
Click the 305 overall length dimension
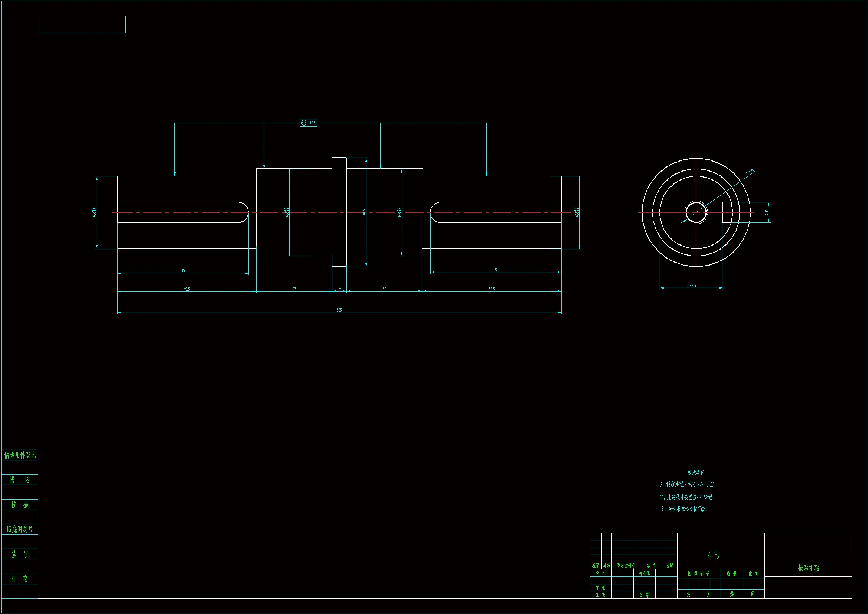339,310
